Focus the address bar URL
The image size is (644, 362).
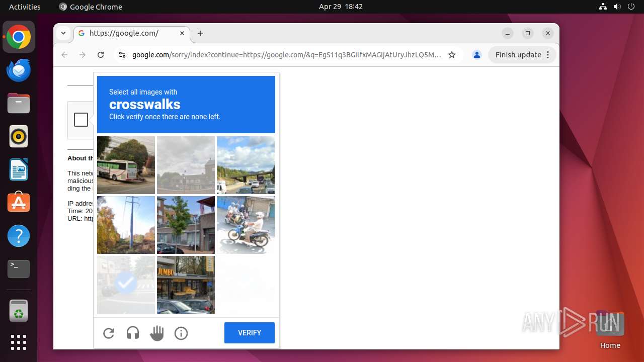pyautogui.click(x=286, y=55)
